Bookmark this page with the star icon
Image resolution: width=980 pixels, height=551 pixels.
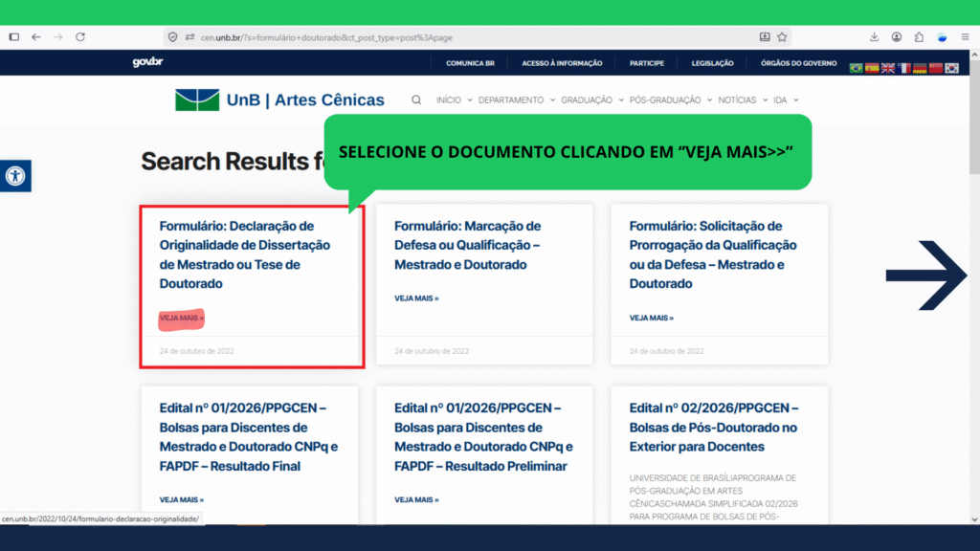click(782, 36)
